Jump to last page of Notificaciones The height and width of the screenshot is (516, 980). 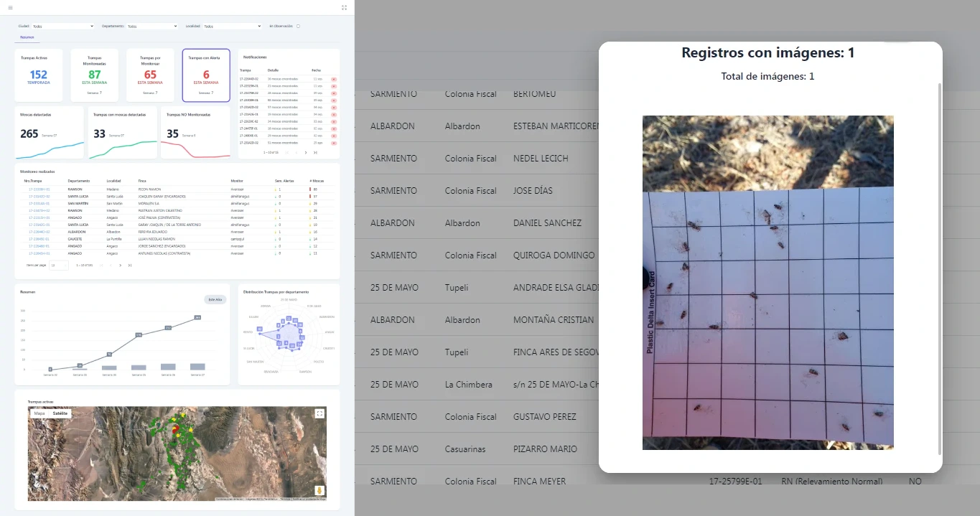[x=315, y=153]
